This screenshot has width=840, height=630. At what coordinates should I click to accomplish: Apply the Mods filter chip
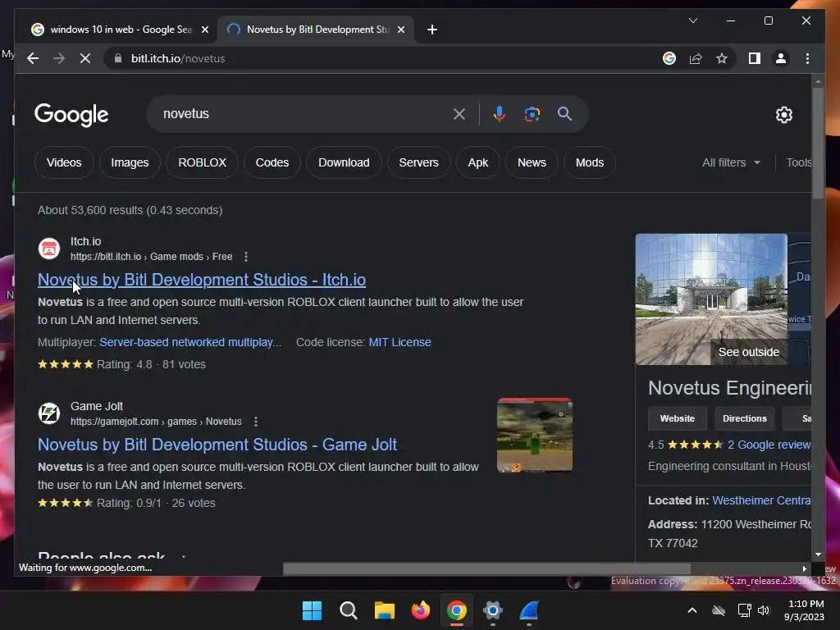(x=589, y=162)
